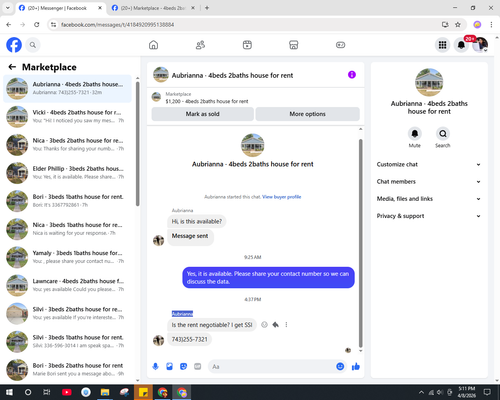500x400 pixels.
Task: Attach a file with the photo icon
Action: pos(169,367)
